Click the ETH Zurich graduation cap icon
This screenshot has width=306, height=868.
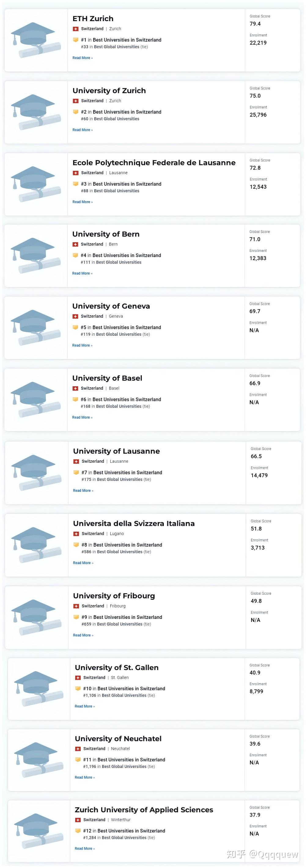[x=36, y=40]
